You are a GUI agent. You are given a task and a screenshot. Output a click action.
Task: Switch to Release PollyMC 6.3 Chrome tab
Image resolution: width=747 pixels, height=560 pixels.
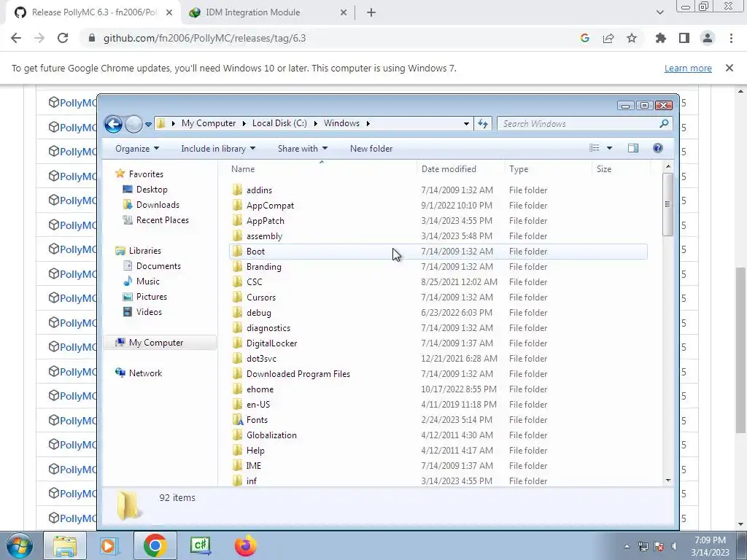tap(93, 13)
